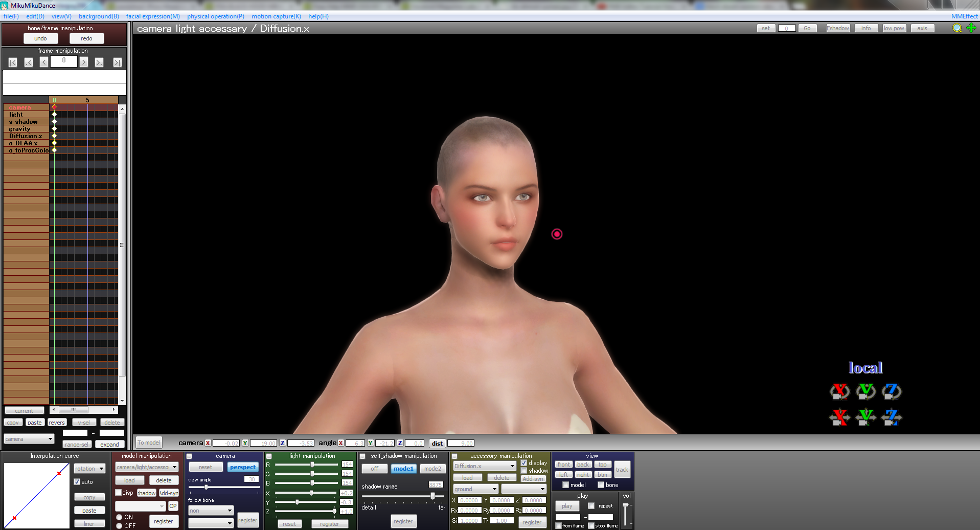Open the view(V) menu
980x530 pixels.
click(61, 16)
